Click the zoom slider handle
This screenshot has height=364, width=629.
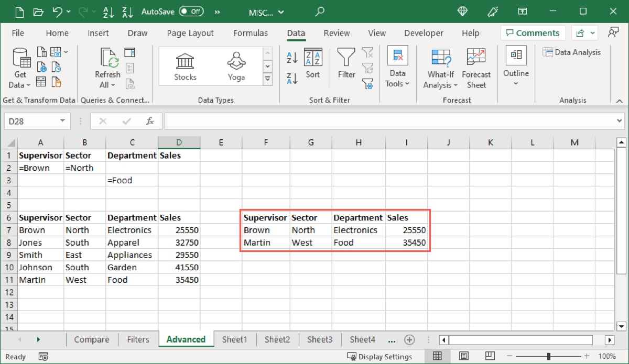point(548,356)
